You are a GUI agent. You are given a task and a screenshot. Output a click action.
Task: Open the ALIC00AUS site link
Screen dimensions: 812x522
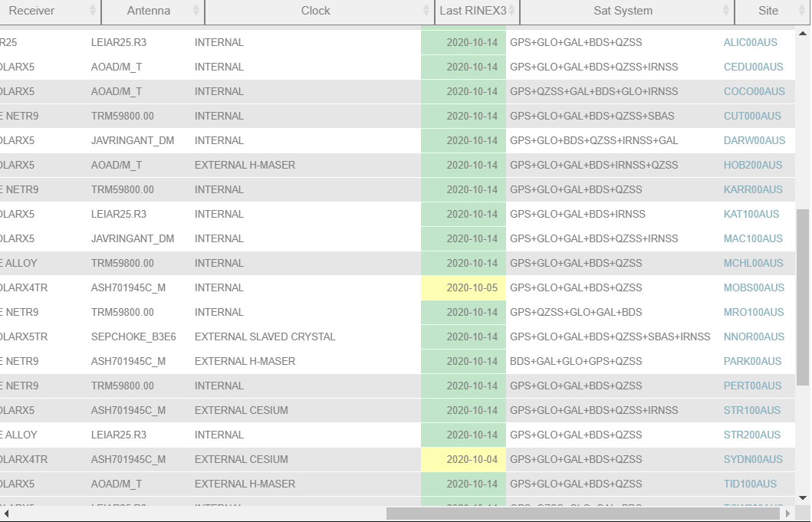(751, 42)
